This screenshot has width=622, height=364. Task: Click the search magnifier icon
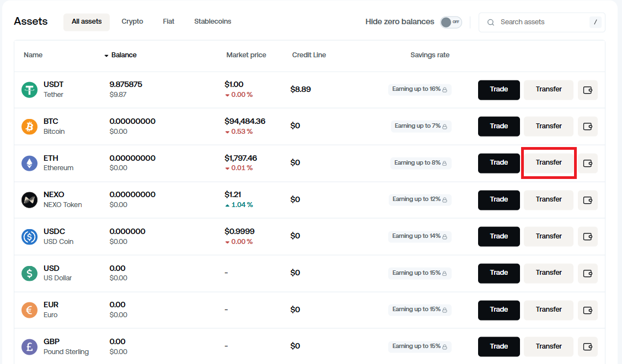coord(491,22)
